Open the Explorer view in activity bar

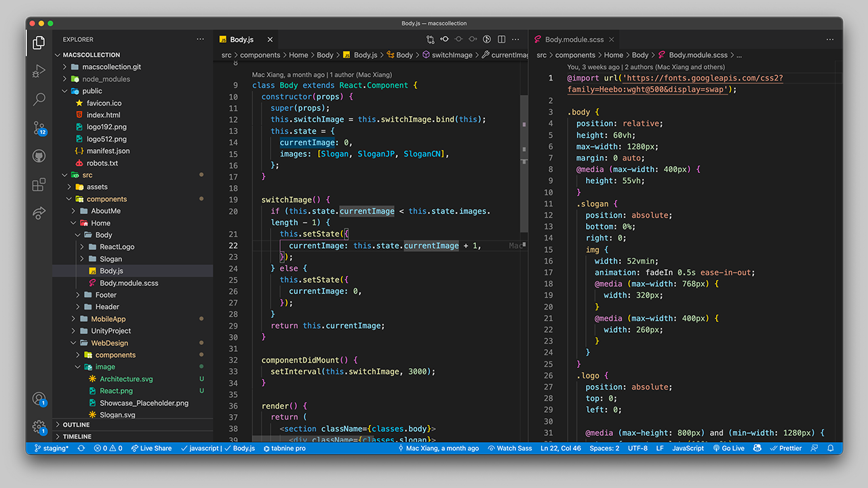tap(39, 43)
